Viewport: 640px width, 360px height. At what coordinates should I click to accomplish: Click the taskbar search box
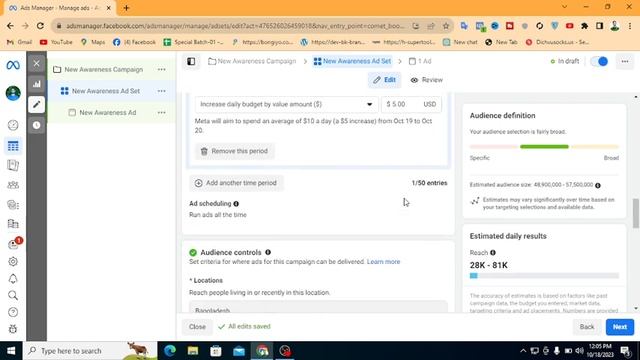coord(90,351)
